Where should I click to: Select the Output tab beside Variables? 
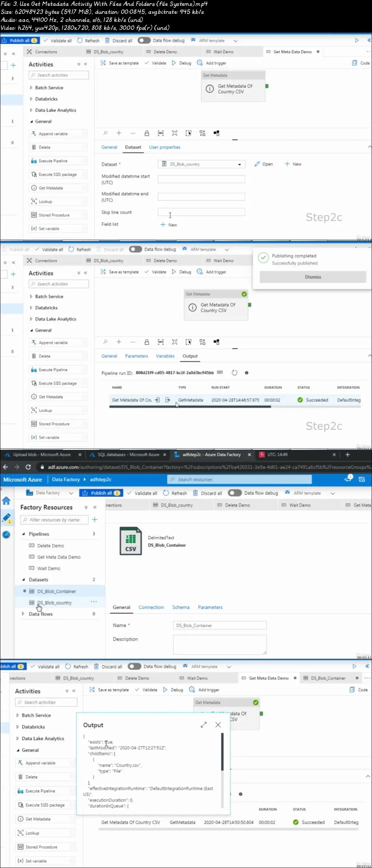190,356
